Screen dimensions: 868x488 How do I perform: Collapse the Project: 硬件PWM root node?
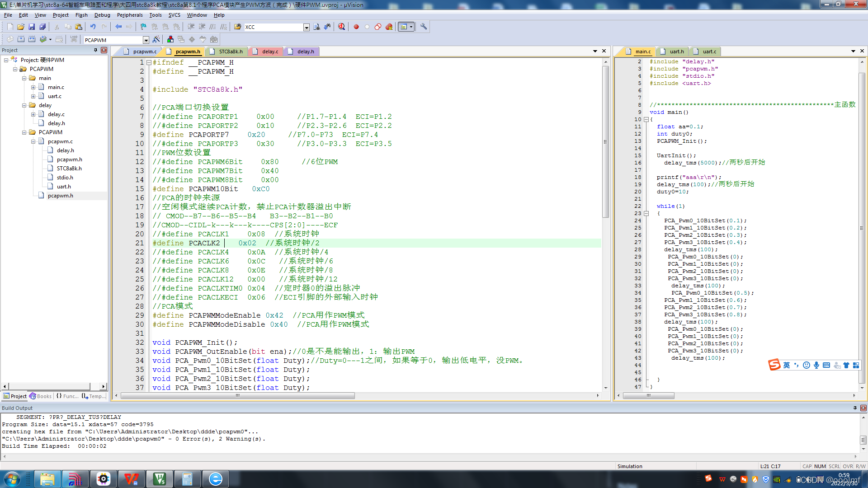6,60
